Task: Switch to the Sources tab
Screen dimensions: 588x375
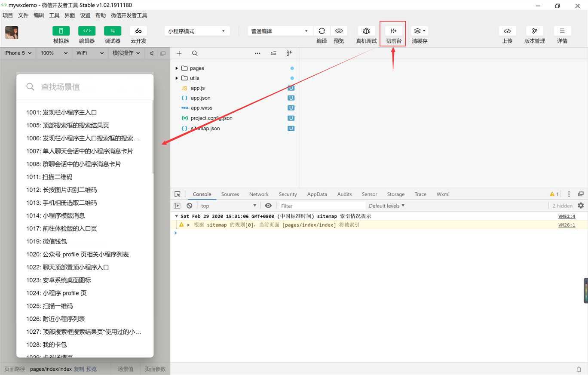Action: point(230,194)
